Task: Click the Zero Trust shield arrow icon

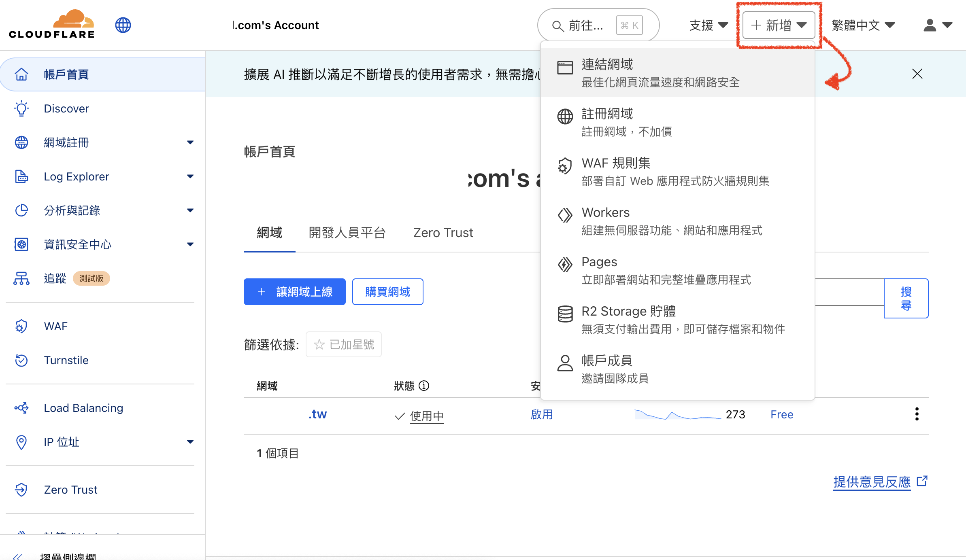Action: tap(21, 490)
